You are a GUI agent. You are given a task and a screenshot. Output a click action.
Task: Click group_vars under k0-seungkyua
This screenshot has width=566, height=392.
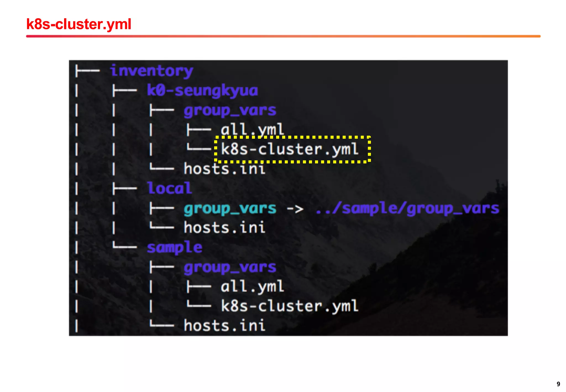(230, 110)
